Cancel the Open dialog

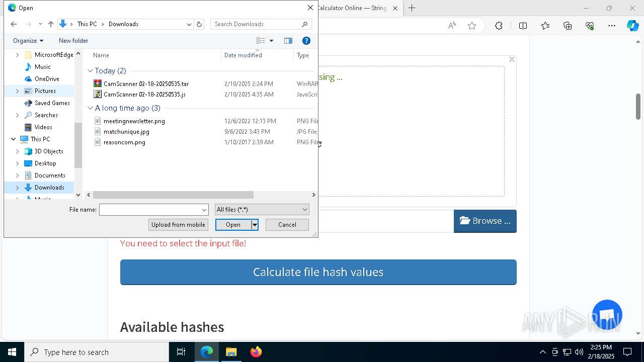coord(287,225)
